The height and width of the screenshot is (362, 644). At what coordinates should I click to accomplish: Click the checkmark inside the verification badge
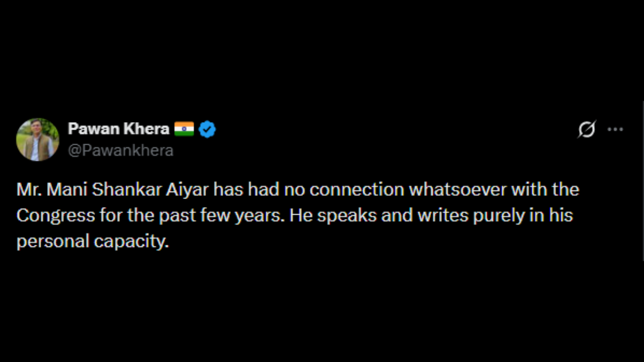click(207, 129)
